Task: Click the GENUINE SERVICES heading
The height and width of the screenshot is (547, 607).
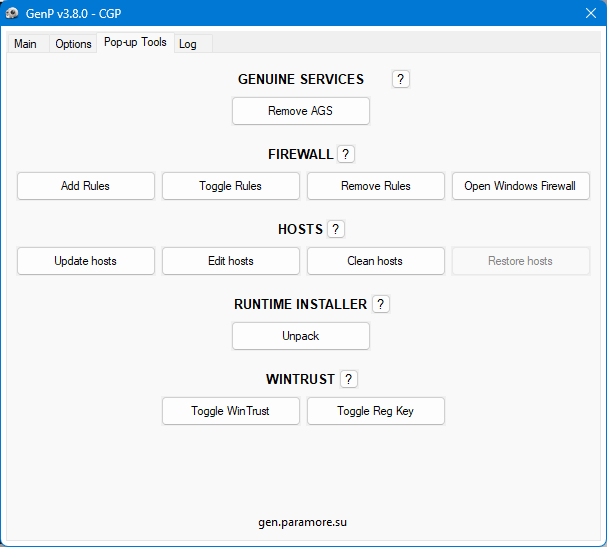Action: (x=301, y=79)
